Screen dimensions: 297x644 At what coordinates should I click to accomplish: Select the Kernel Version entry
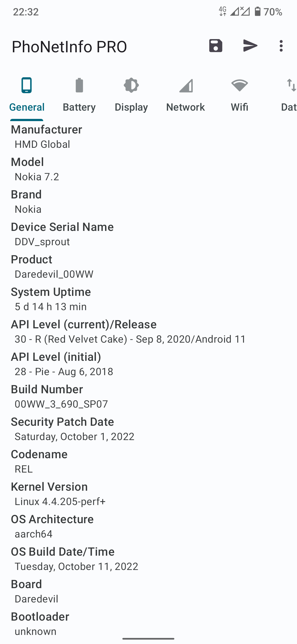148,494
